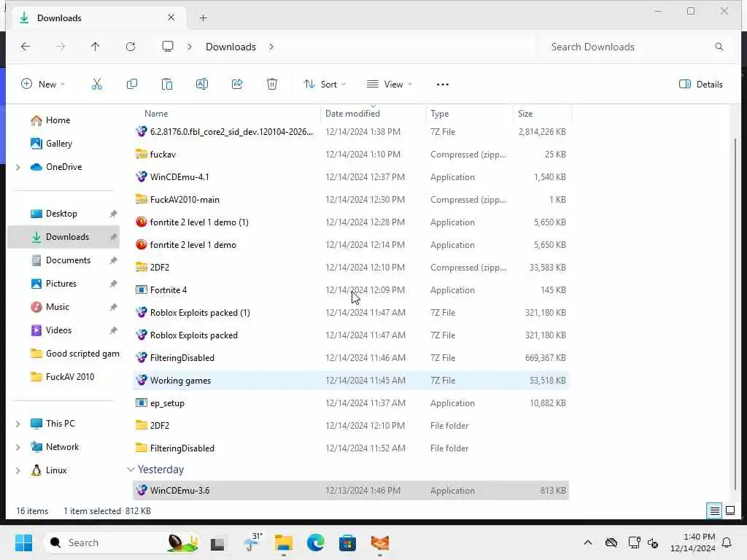
Task: Open the New dropdown menu
Action: [x=43, y=85]
